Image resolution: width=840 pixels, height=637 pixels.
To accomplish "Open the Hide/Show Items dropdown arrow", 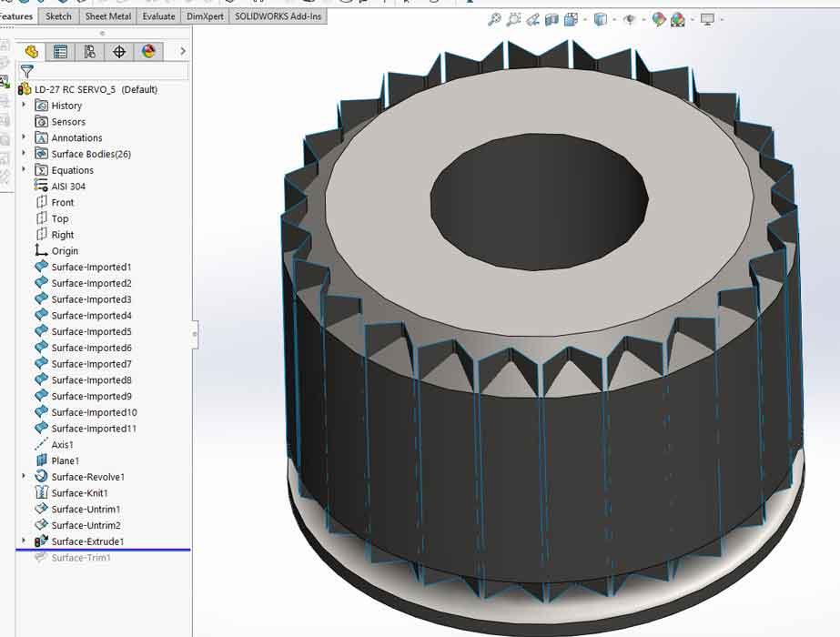I will click(644, 20).
